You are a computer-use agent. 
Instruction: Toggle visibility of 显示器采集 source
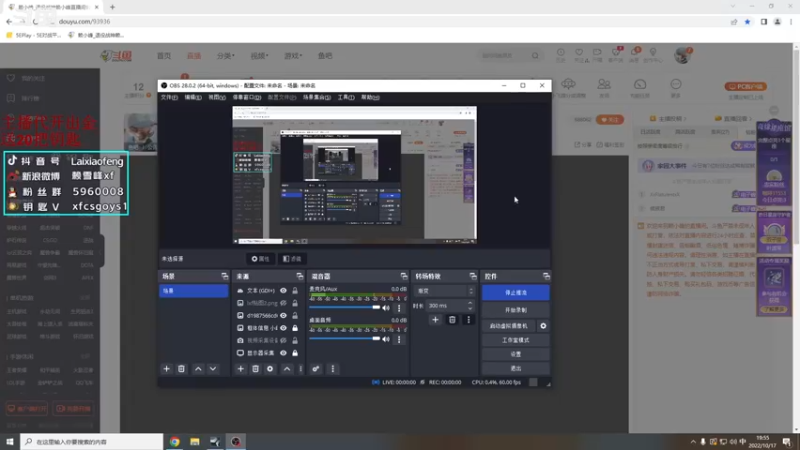coord(283,353)
